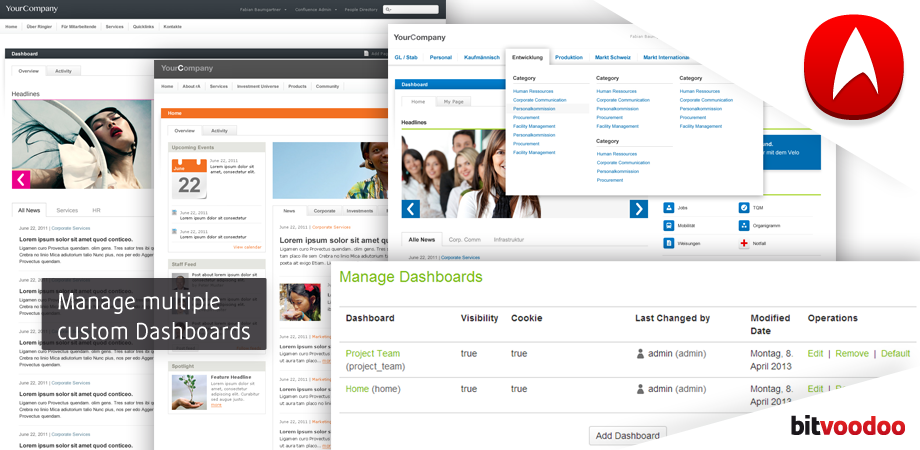Click the Add Dashboard button
This screenshot has width=920, height=450.
628,435
